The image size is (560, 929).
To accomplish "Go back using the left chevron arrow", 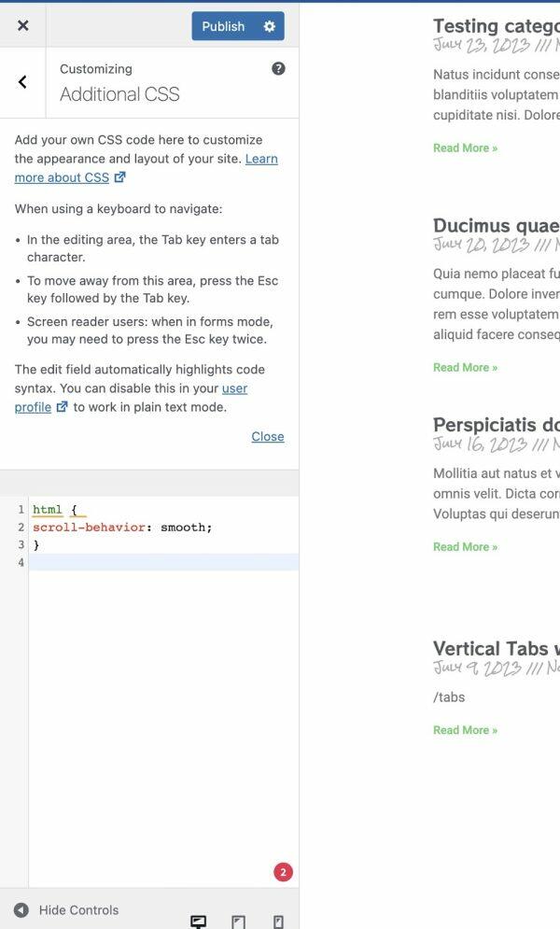I will click(x=22, y=82).
